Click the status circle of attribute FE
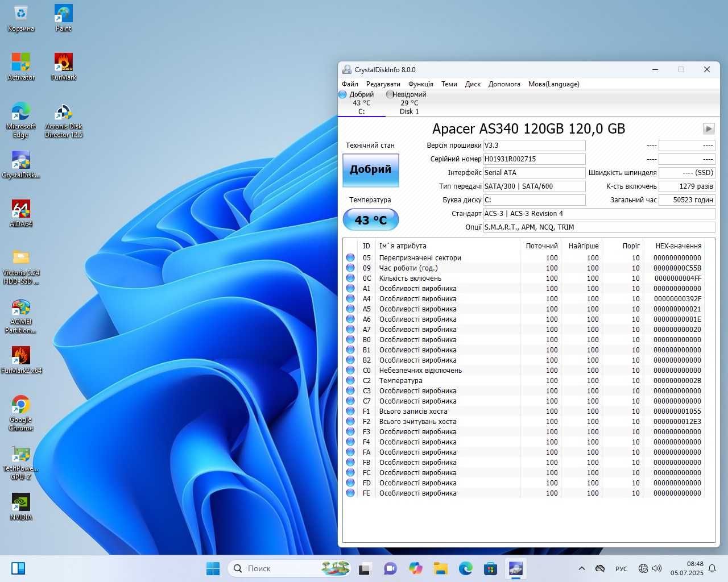This screenshot has width=728, height=582. pos(350,493)
